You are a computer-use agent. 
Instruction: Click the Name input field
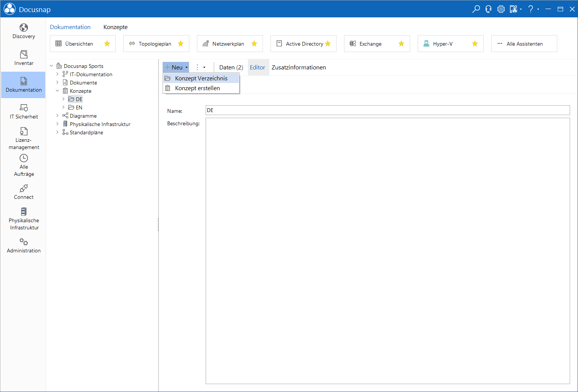[x=387, y=110]
